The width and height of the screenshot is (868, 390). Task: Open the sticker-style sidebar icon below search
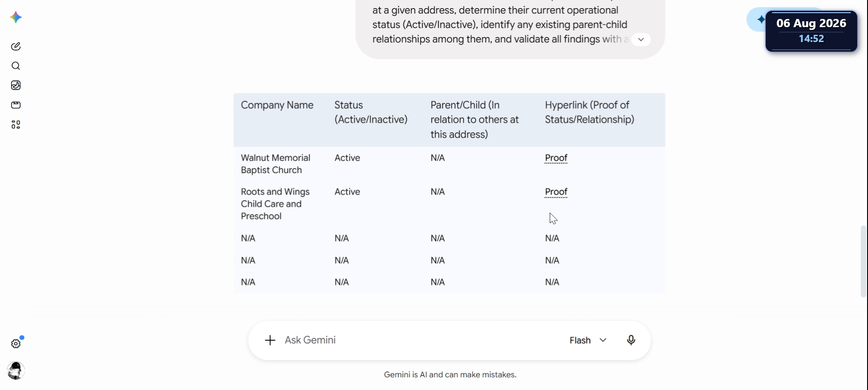(x=16, y=86)
